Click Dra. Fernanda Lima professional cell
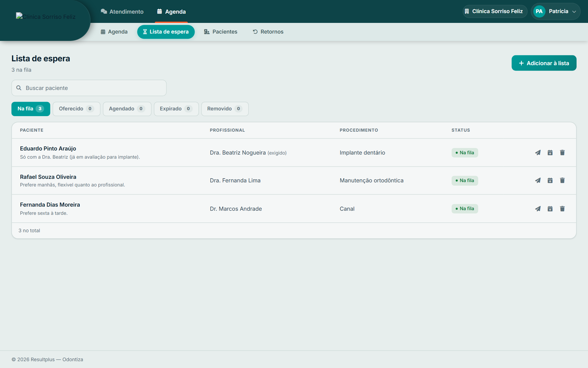This screenshot has height=368, width=588. pyautogui.click(x=235, y=180)
